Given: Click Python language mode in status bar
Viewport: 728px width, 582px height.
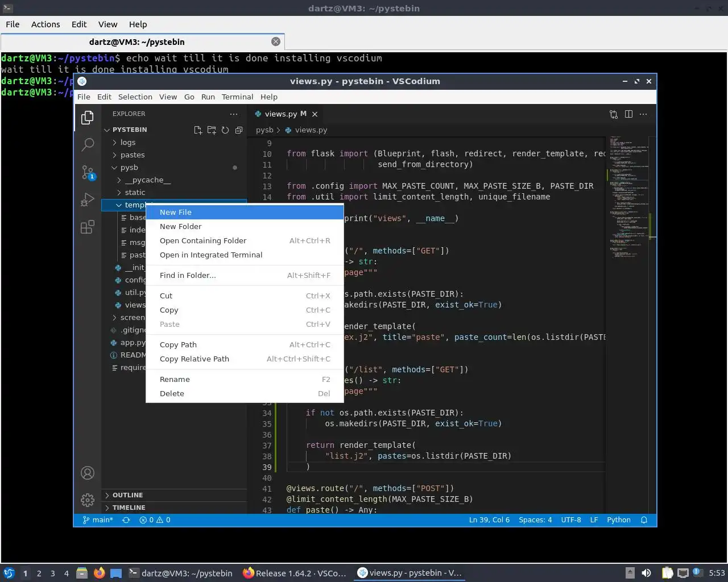Looking at the screenshot, I should click(x=618, y=520).
